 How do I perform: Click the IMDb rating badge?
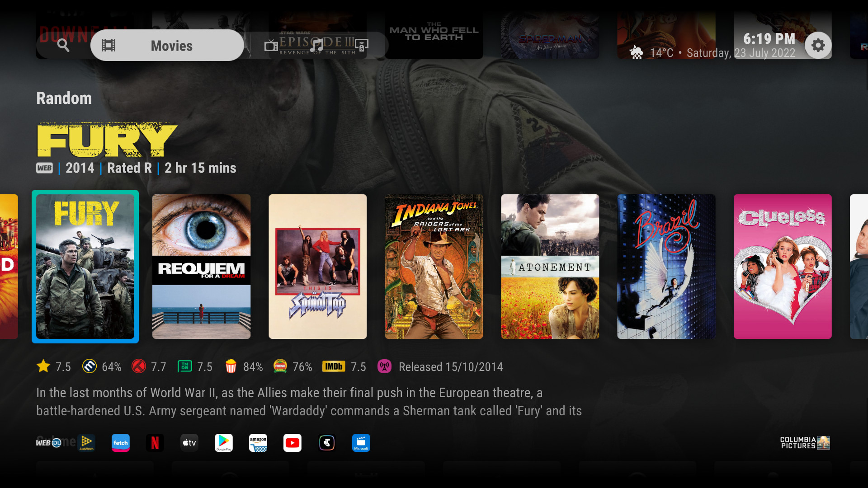coord(334,367)
